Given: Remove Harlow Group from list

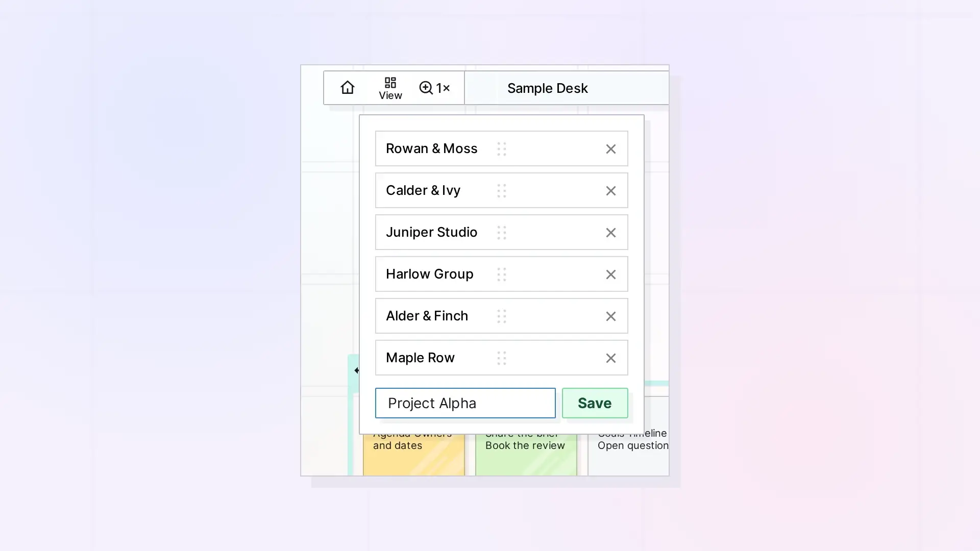Looking at the screenshot, I should point(610,274).
